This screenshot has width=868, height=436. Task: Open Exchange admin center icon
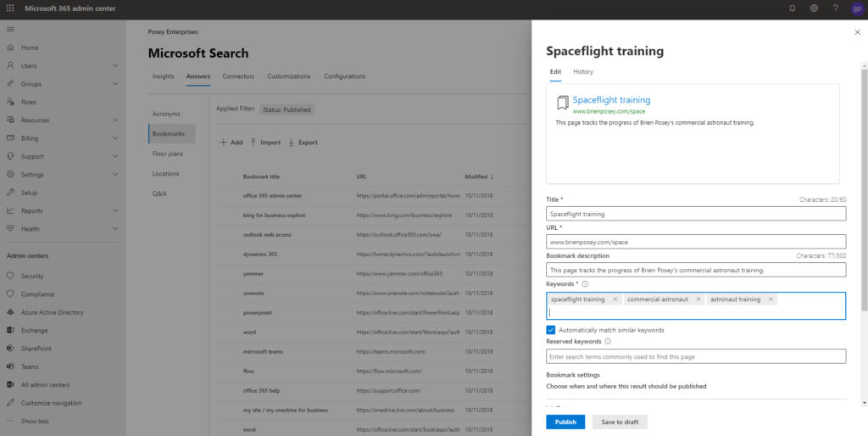click(x=10, y=330)
